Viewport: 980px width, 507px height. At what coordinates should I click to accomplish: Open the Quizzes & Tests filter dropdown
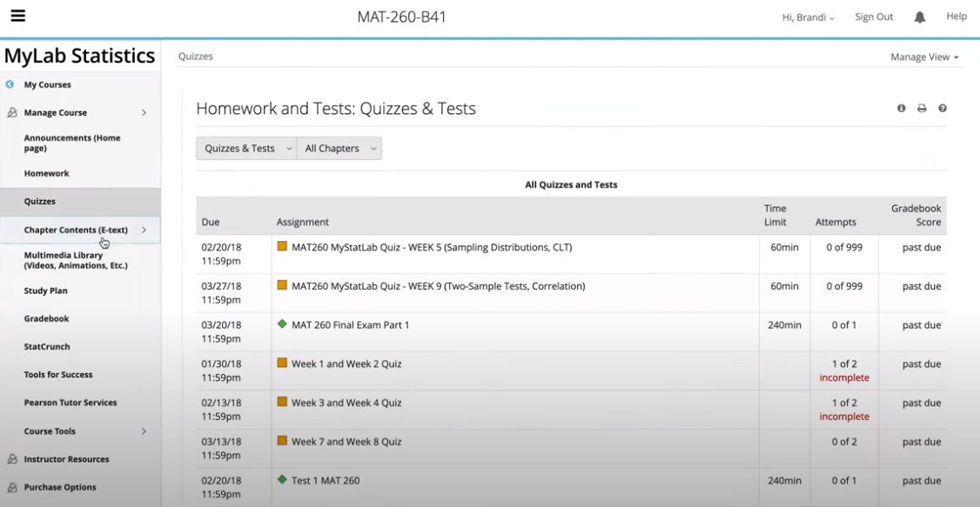click(x=246, y=149)
